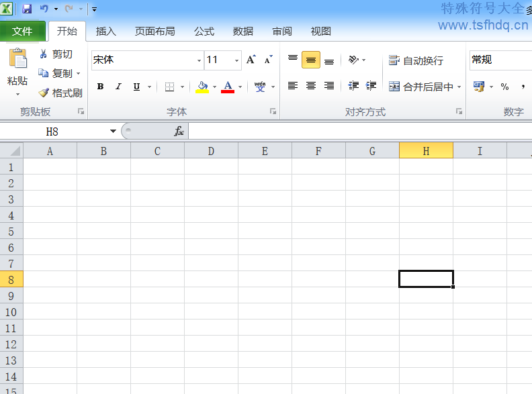The width and height of the screenshot is (532, 394).
Task: Open Font (字体) dialog launcher
Action: (273, 111)
